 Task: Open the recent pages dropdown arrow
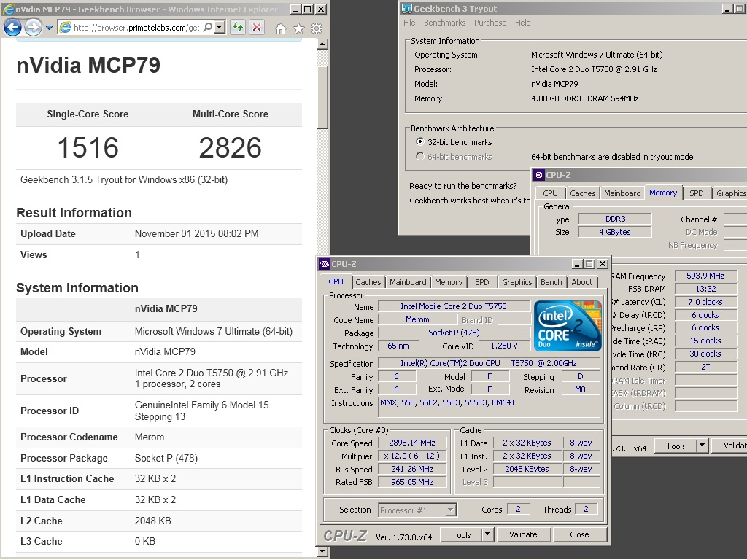point(49,28)
